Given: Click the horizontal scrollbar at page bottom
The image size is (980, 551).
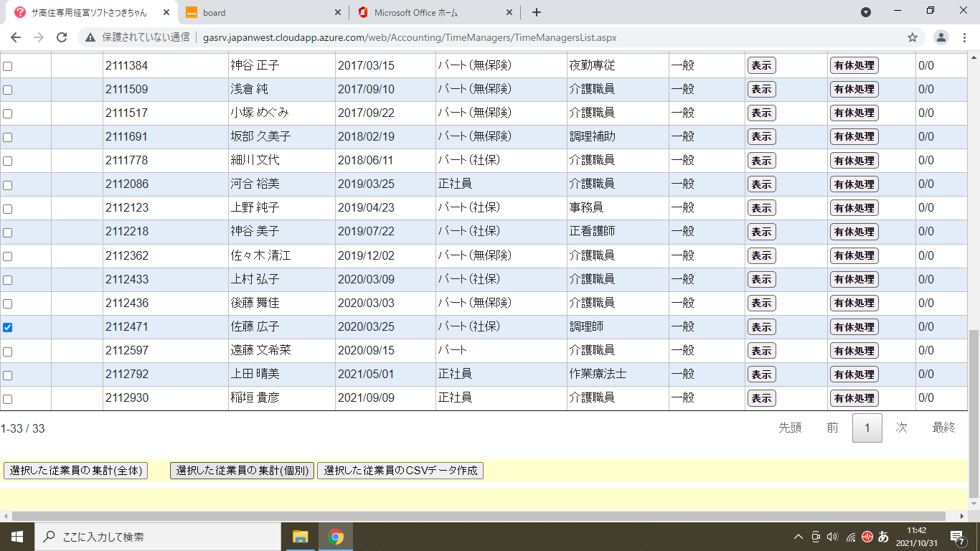Looking at the screenshot, I should [473, 516].
